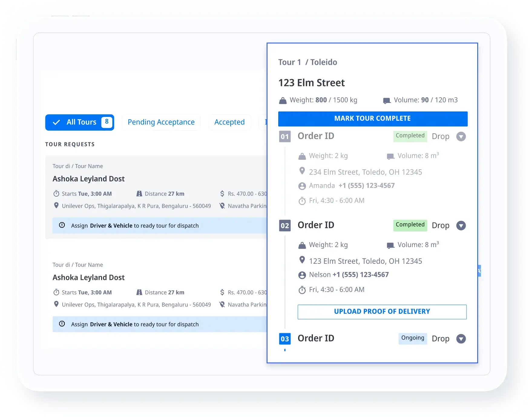Click the clock icon in order 02 time row

pos(302,290)
